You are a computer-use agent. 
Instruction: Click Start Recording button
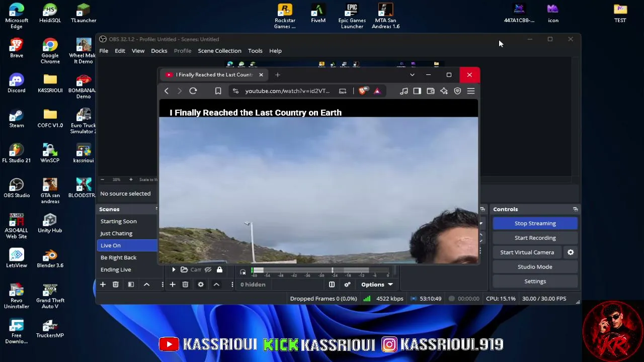coord(535,238)
